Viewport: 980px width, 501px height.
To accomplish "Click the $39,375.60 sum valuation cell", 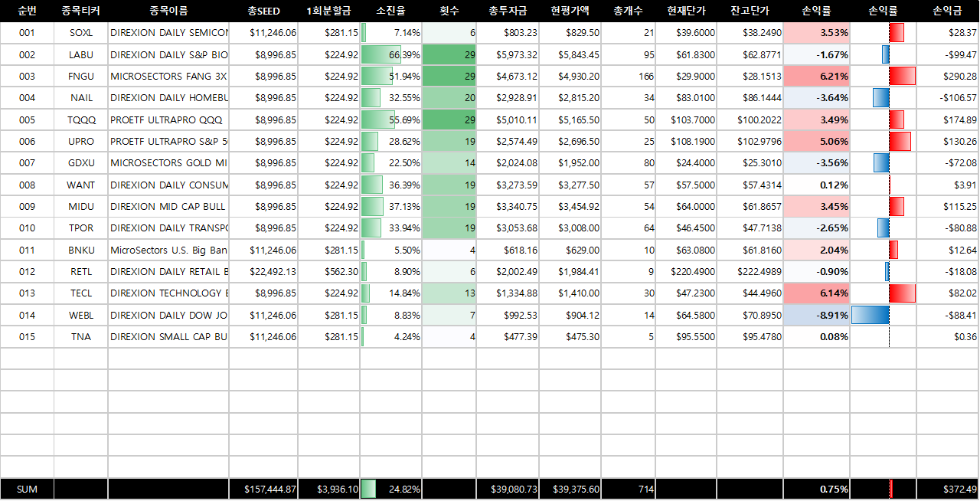I will (x=570, y=490).
